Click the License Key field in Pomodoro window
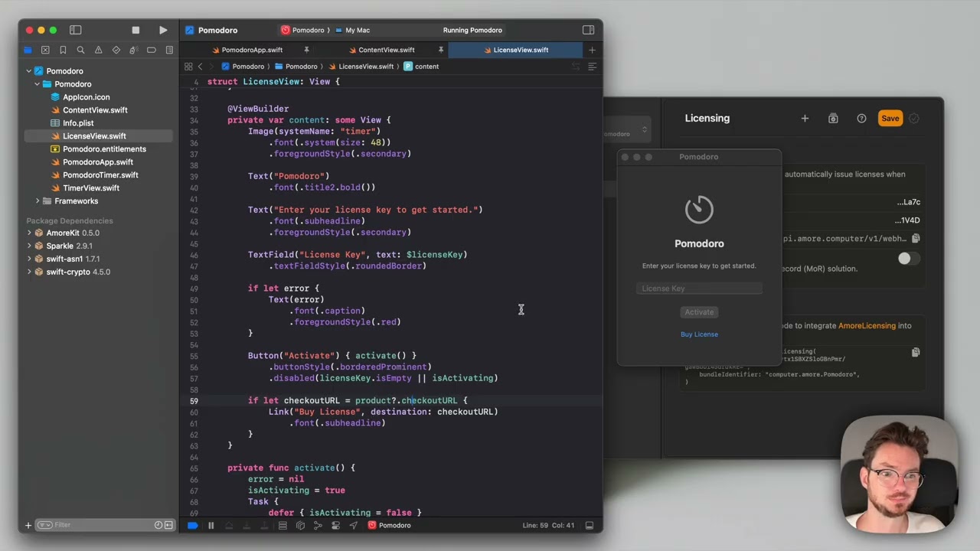980x551 pixels. click(699, 289)
